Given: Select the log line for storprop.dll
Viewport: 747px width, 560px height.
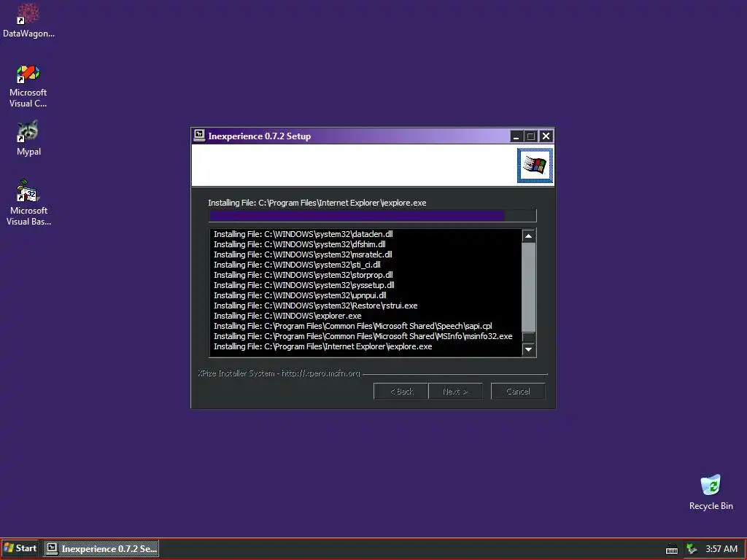Looking at the screenshot, I should coord(303,275).
